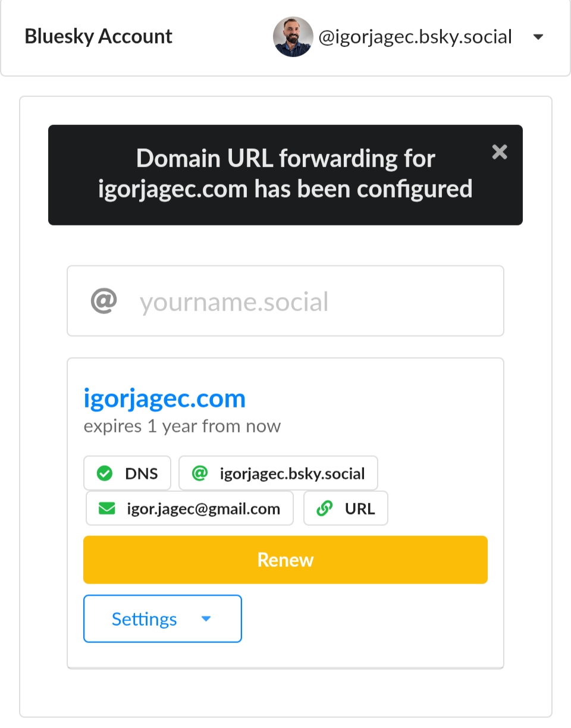Click the gray @ symbol in search field

103,301
